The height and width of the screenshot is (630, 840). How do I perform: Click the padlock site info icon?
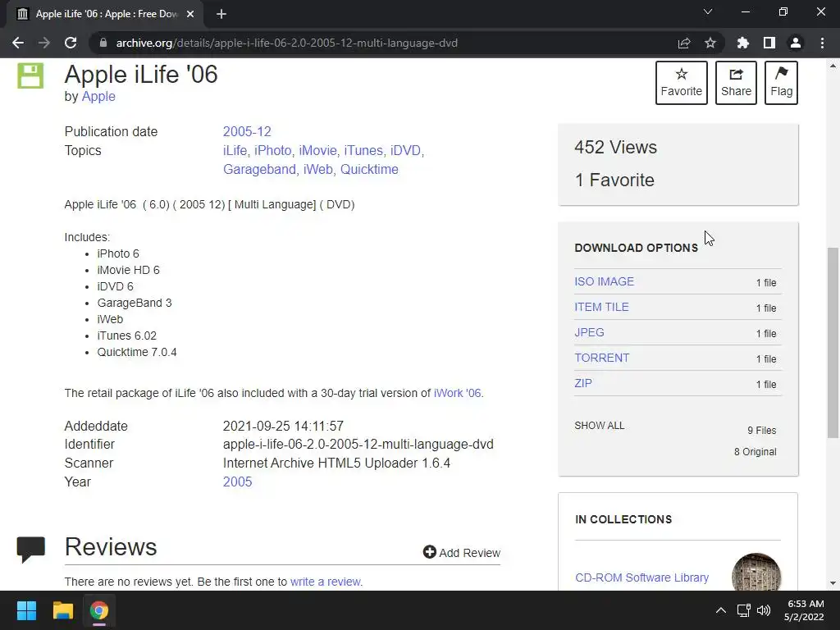[103, 43]
